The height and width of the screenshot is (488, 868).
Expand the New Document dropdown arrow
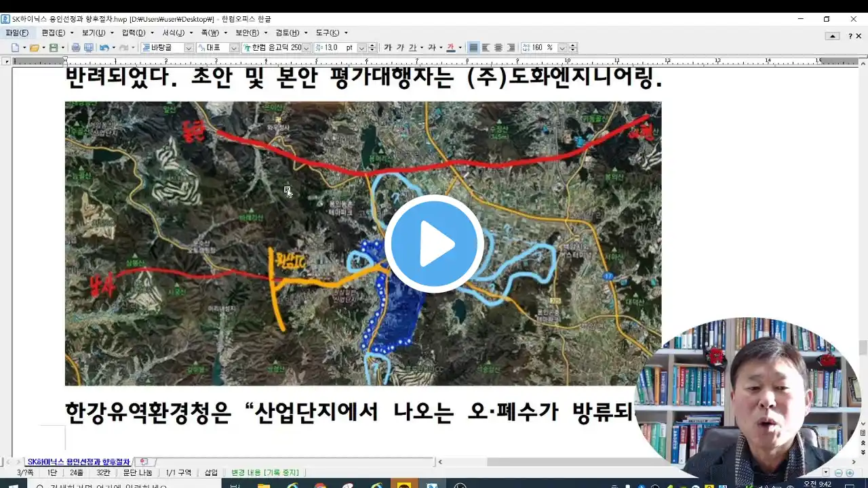point(24,47)
